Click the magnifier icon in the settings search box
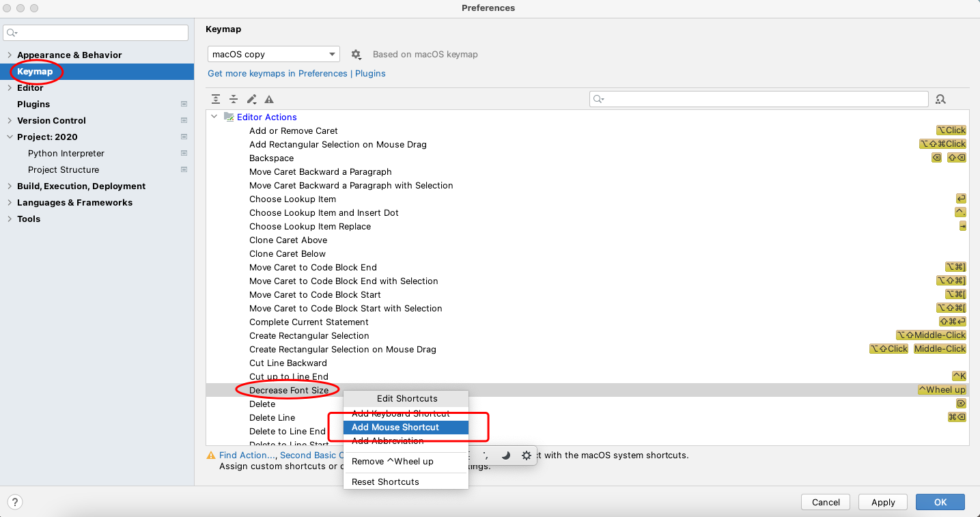This screenshot has height=517, width=980. click(x=12, y=33)
